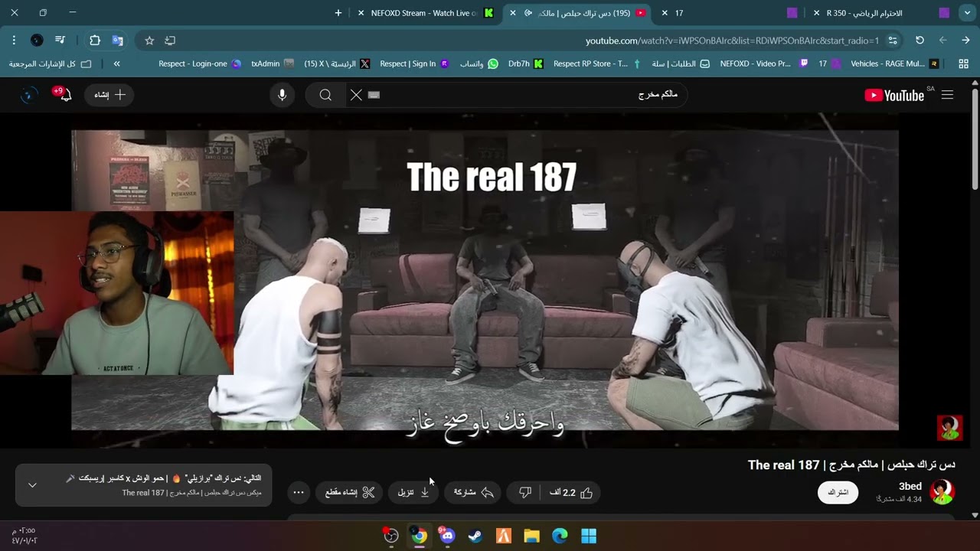The height and width of the screenshot is (551, 980).
Task: Download the video via تنزيل
Action: (413, 492)
